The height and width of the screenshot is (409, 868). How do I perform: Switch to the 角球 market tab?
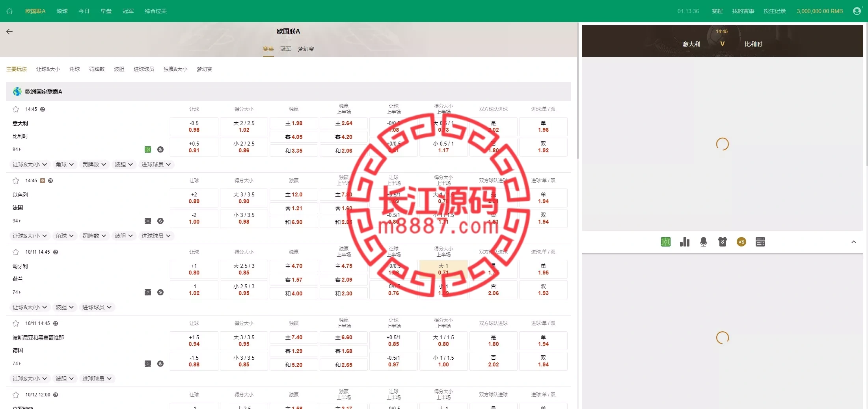tap(75, 69)
